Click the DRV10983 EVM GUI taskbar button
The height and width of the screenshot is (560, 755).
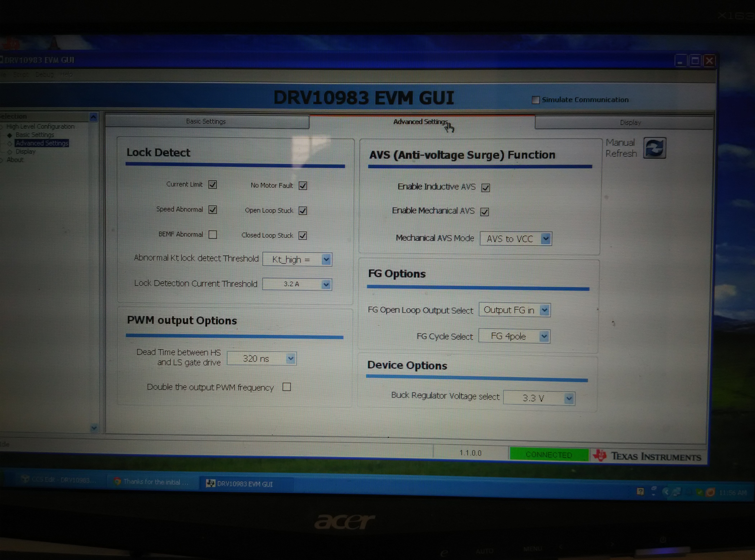tap(239, 484)
